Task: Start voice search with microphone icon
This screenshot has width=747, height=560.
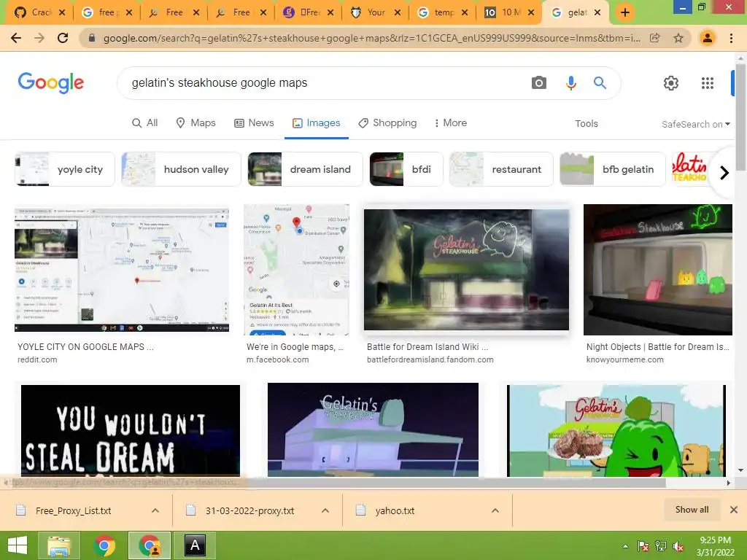Action: click(570, 83)
